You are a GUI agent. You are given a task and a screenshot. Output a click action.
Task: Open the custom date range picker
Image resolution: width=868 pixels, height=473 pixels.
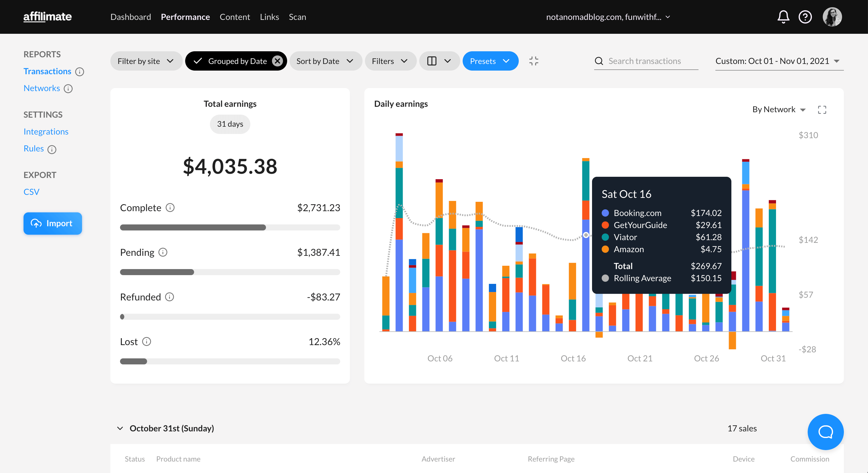[779, 61]
